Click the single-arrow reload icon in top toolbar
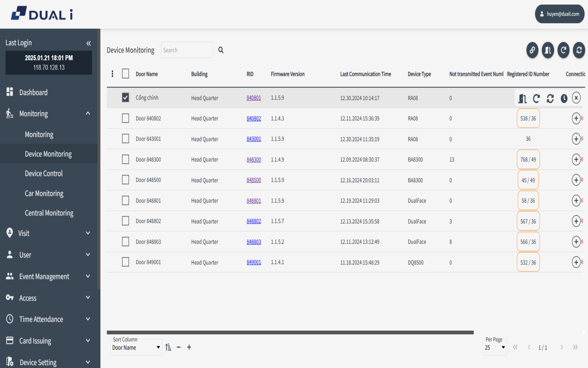588x368 pixels. point(563,50)
